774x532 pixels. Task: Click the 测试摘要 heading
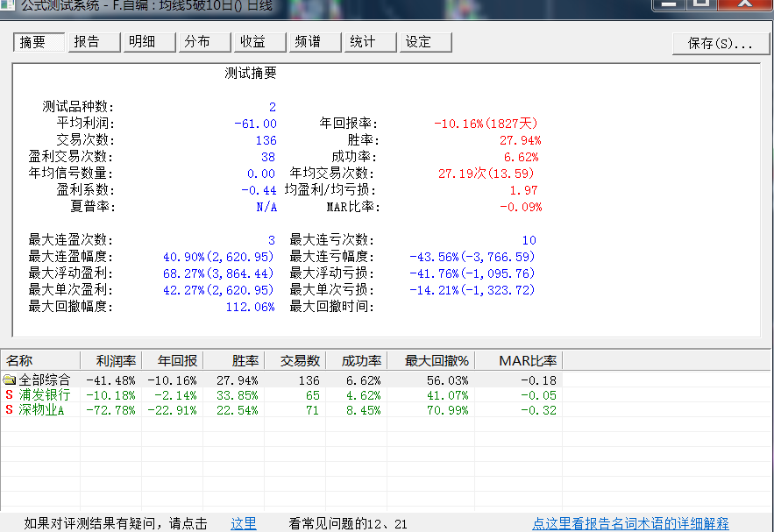point(251,74)
